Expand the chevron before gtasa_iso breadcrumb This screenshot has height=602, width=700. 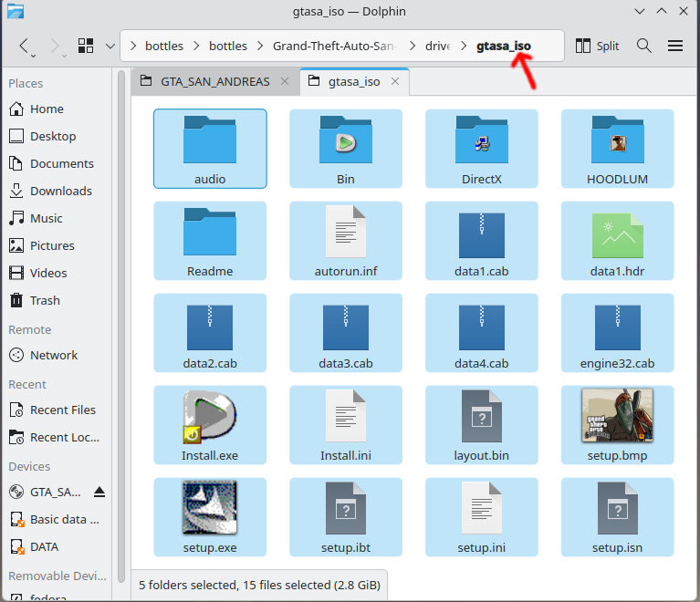[x=464, y=46]
